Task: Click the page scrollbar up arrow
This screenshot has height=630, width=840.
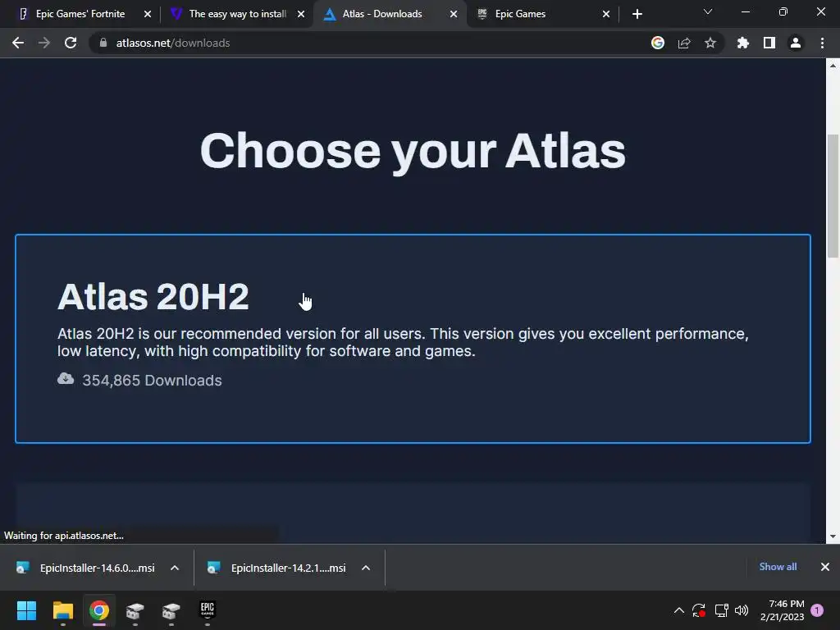Action: click(833, 66)
